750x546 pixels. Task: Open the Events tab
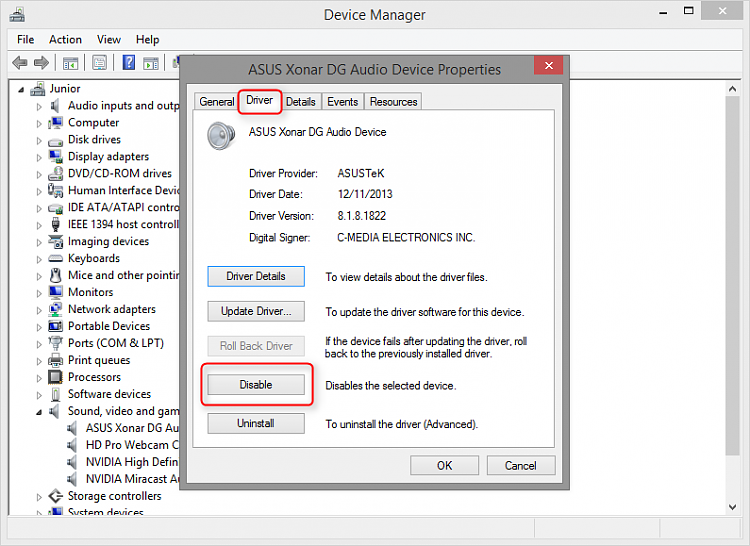[342, 102]
